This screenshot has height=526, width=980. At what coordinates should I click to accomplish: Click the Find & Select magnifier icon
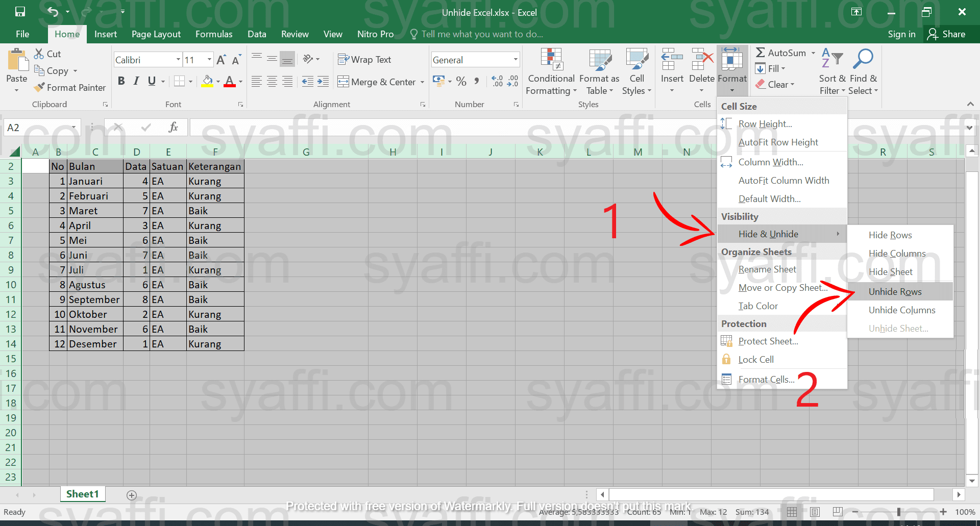[863, 58]
